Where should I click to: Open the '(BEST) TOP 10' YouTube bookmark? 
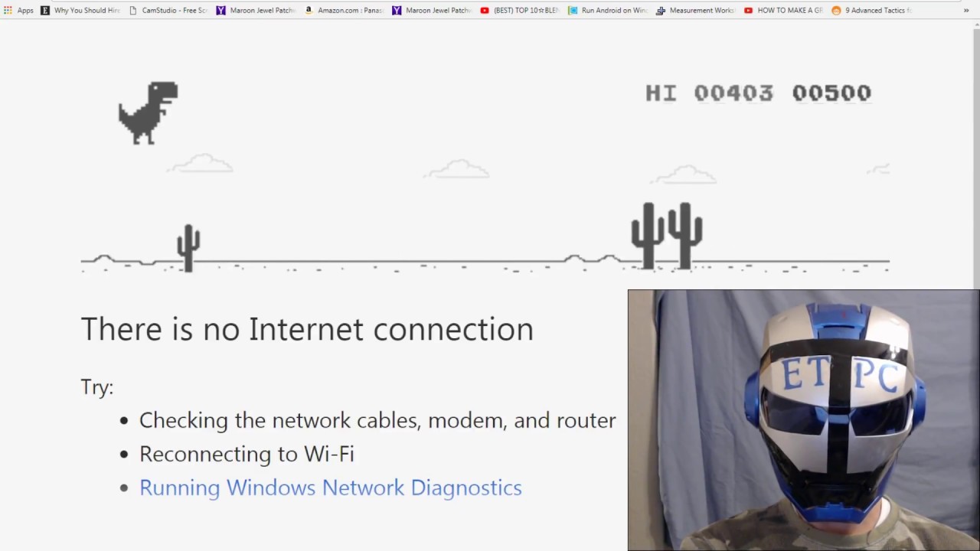tap(520, 10)
